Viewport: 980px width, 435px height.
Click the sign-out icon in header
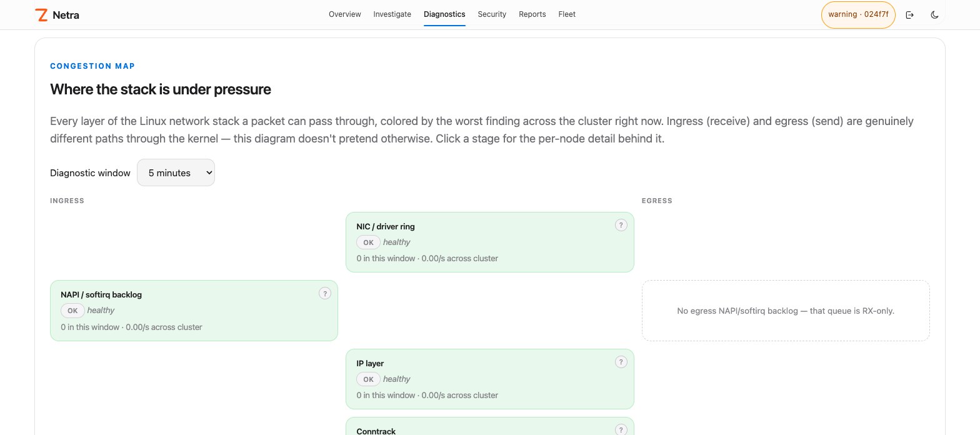click(x=910, y=14)
